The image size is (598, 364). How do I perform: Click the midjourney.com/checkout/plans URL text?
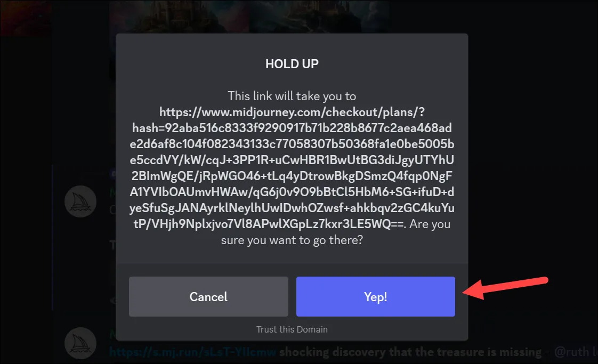point(292,112)
